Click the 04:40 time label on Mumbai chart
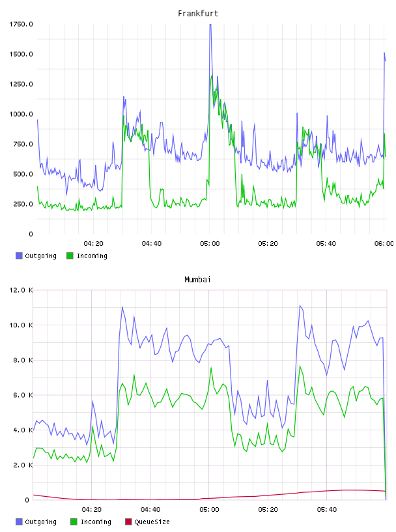Viewport: 396px width, 532px height. click(x=150, y=510)
